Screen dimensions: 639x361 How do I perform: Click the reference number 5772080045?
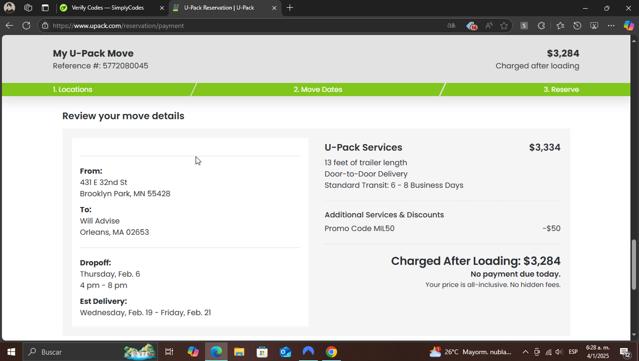(126, 66)
